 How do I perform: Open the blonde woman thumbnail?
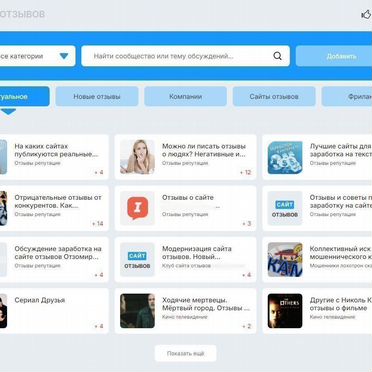coord(137,157)
